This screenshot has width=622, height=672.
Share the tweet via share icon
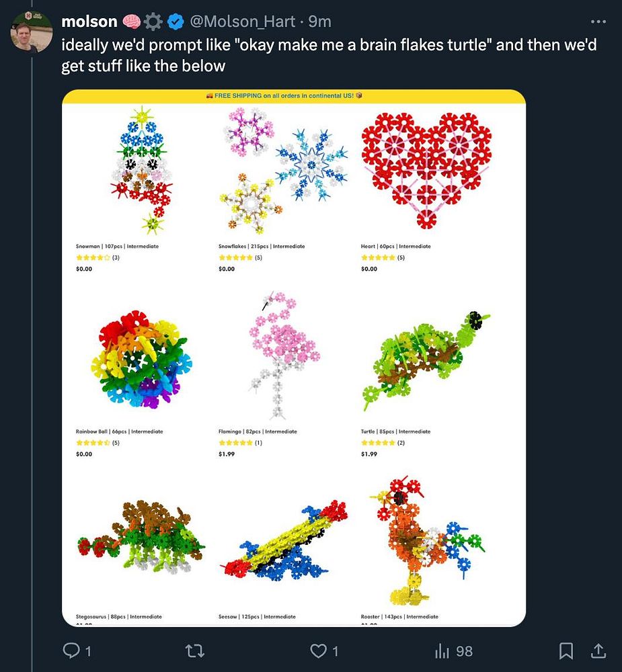tap(597, 650)
